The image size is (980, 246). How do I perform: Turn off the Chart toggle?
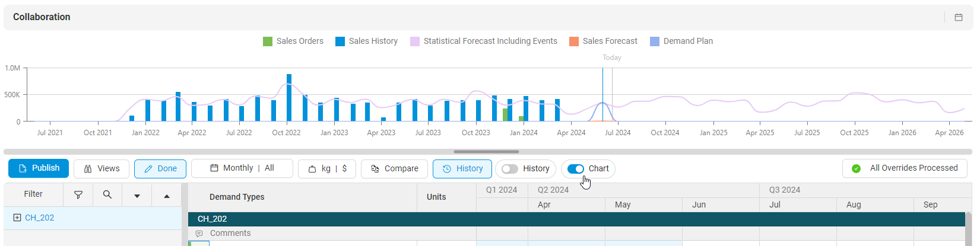[x=575, y=169]
